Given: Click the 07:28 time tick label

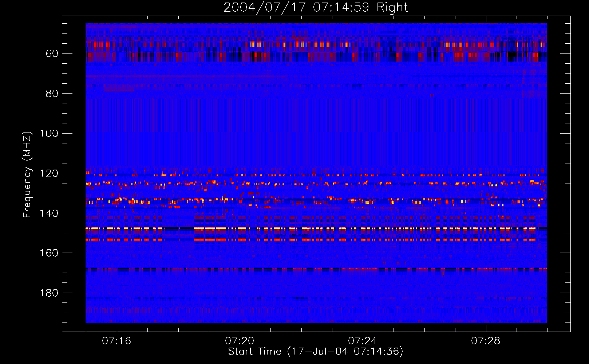Looking at the screenshot, I should (x=486, y=341).
